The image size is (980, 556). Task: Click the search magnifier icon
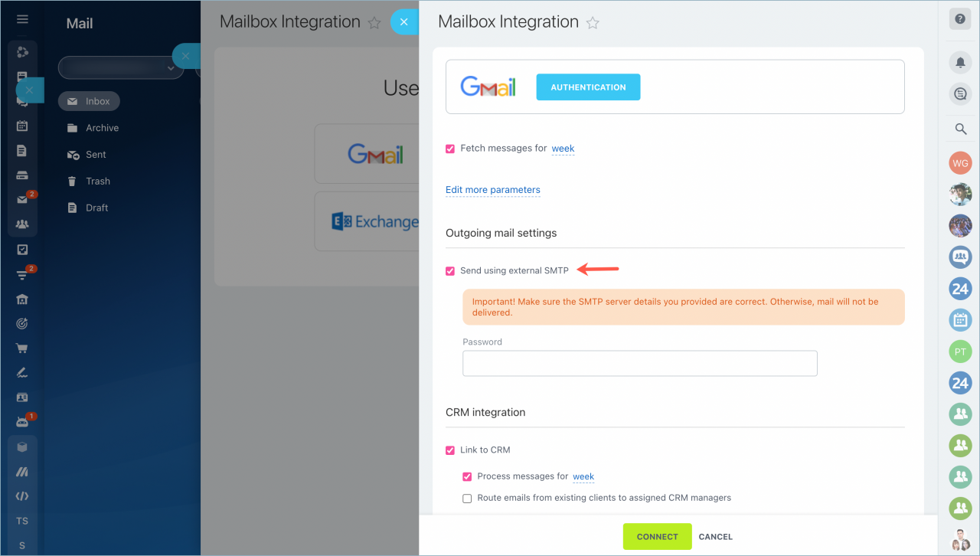[x=960, y=129]
